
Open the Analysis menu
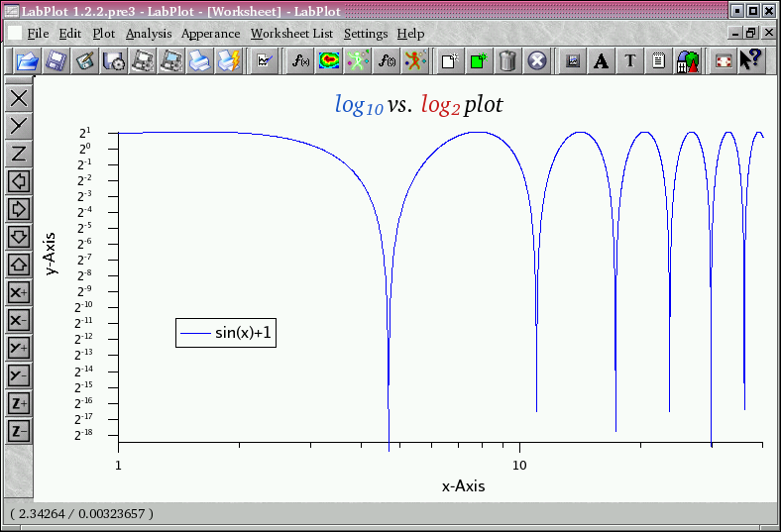click(148, 34)
